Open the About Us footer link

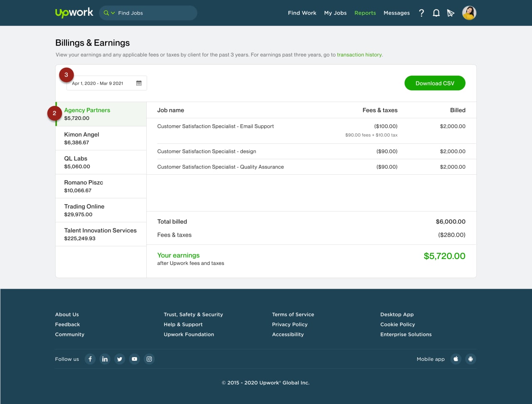[67, 314]
